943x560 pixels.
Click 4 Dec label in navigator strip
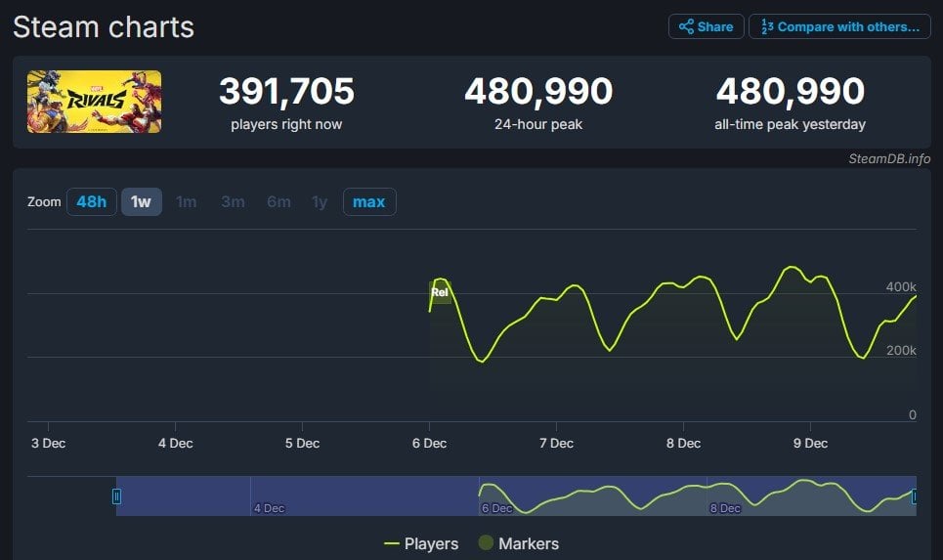tap(269, 508)
